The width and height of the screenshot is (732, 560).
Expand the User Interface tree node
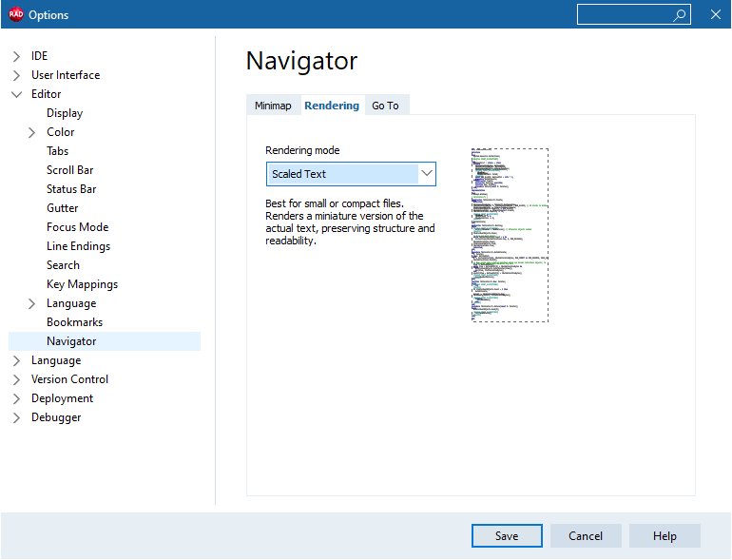(x=16, y=75)
